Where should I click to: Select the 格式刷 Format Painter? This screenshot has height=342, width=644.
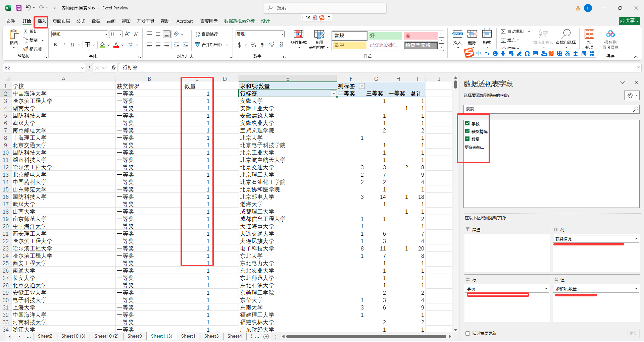33,49
